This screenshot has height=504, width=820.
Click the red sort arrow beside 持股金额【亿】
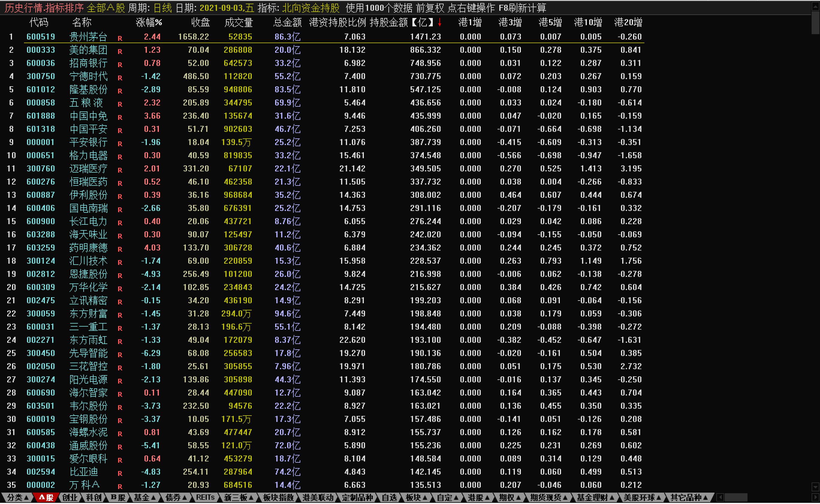[440, 22]
